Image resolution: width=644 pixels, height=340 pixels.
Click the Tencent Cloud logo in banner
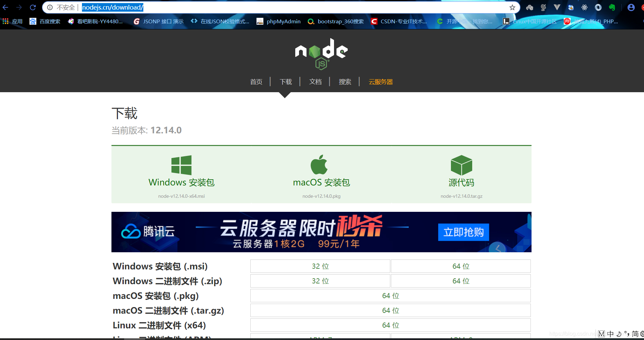tap(148, 232)
